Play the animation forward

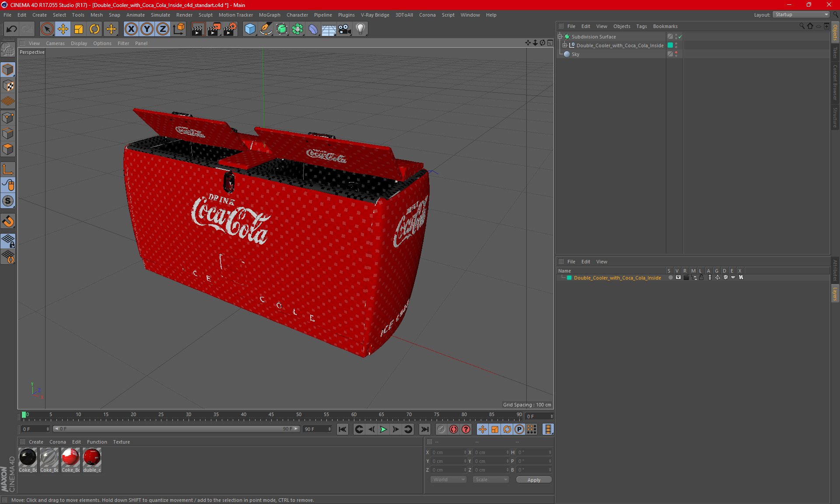[x=383, y=429]
